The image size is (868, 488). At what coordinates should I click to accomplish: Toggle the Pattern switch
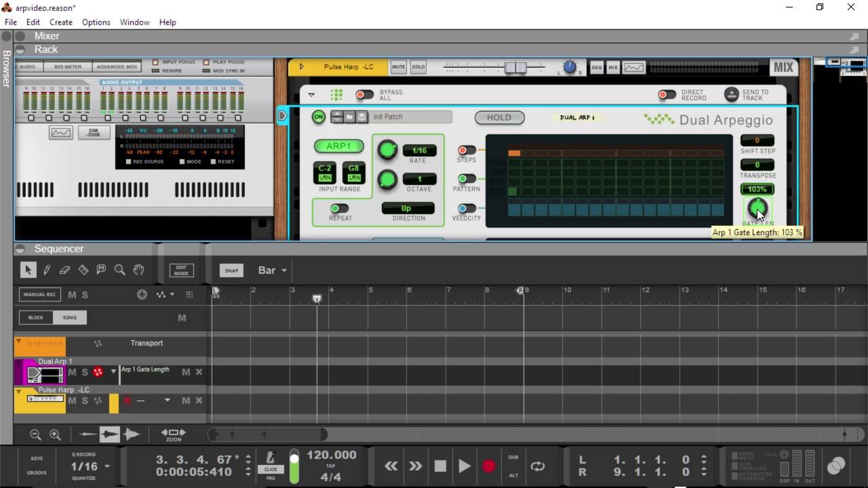tap(467, 179)
